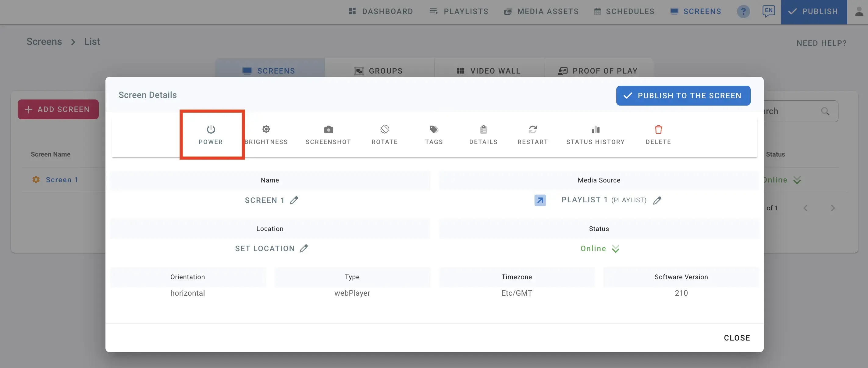Open Status History with the chart icon
Image resolution: width=868 pixels, height=368 pixels.
click(596, 129)
